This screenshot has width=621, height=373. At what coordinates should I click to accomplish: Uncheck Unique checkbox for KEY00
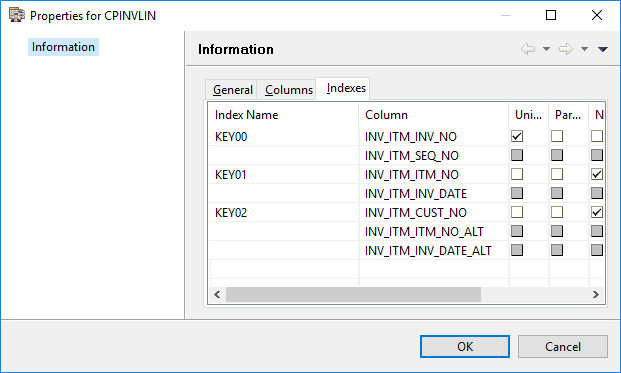[x=517, y=136]
